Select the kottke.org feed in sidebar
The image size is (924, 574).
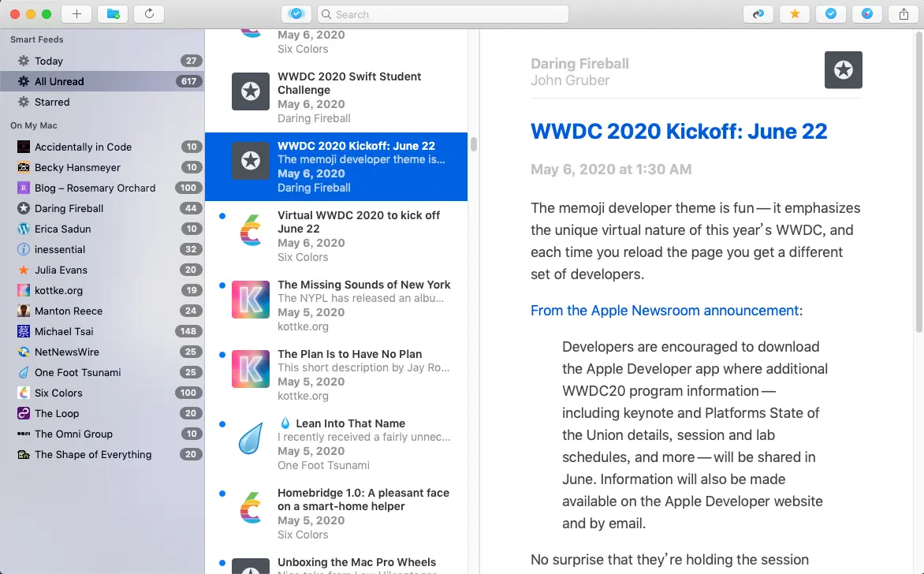click(102, 290)
